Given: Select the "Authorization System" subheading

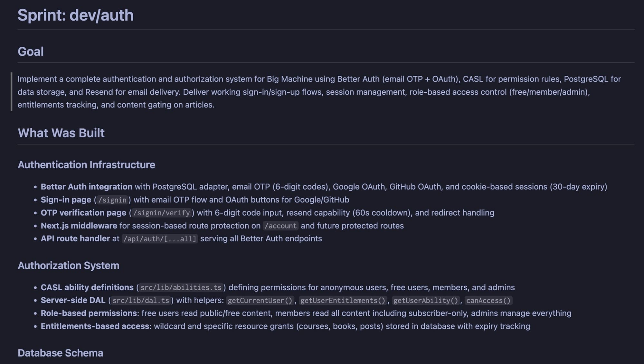Looking at the screenshot, I should pos(68,266).
